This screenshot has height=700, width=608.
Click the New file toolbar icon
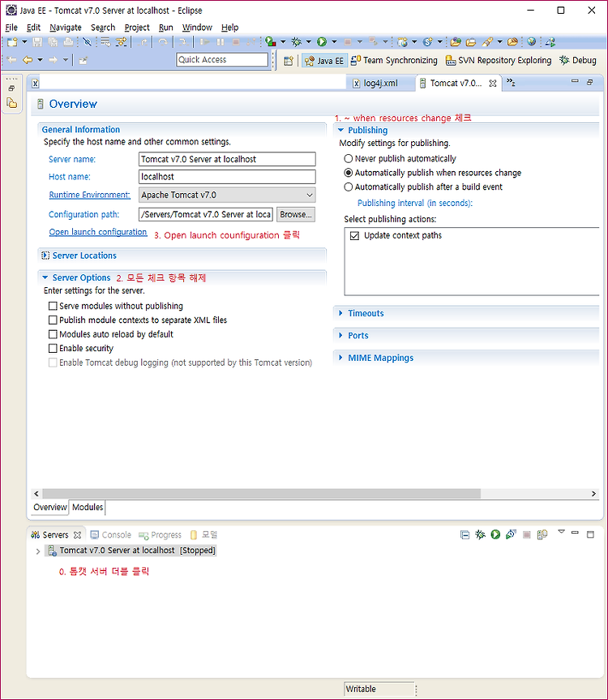point(12,42)
